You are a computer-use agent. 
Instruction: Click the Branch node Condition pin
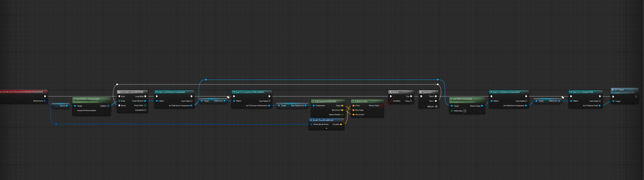391,101
